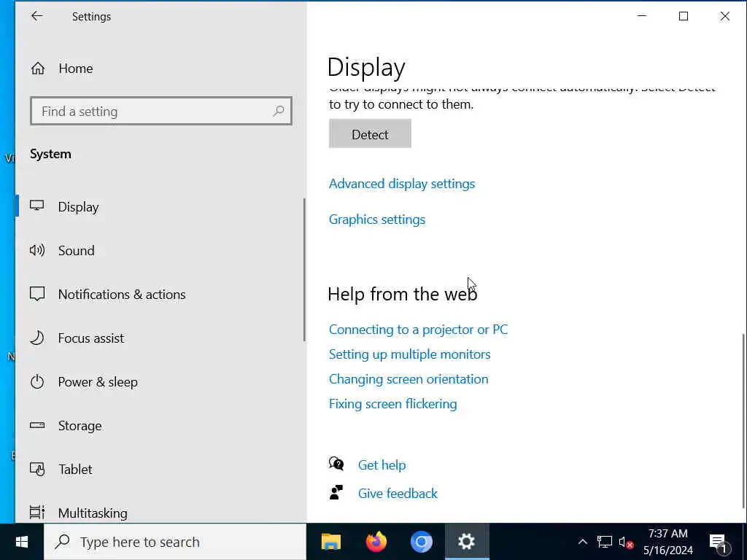Open Advanced display settings link
747x560 pixels.
tap(402, 184)
